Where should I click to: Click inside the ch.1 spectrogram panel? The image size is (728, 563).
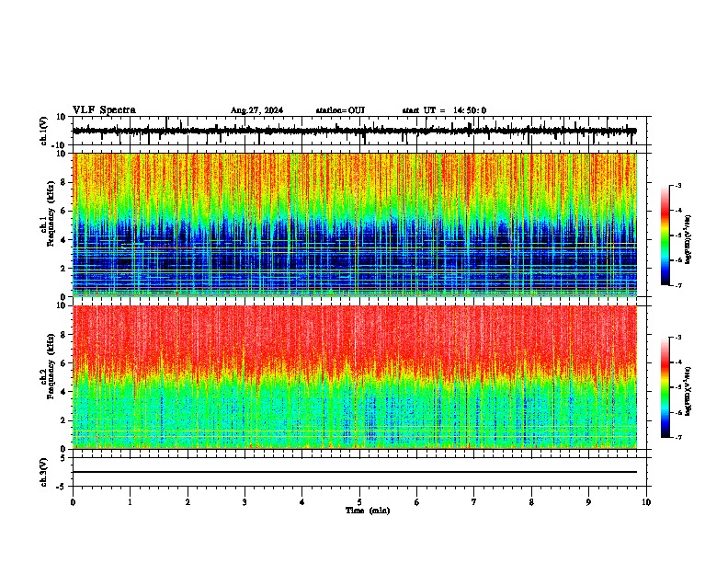pyautogui.click(x=355, y=224)
